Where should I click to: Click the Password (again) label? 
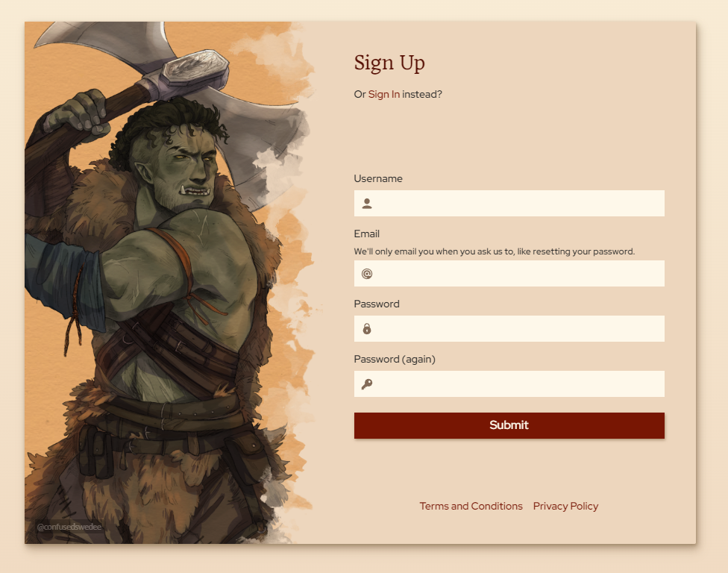click(x=395, y=360)
